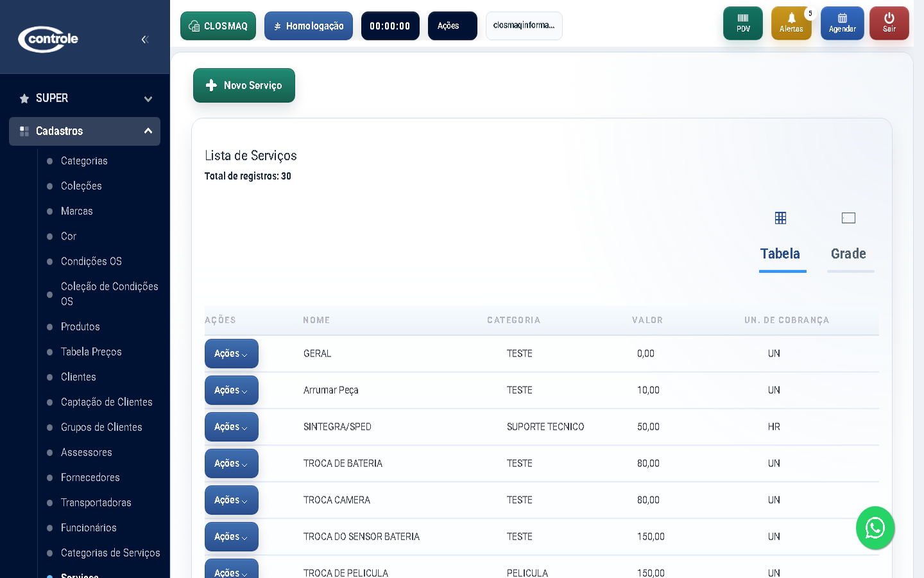Open the WhatsApp chat floating icon
Image resolution: width=924 pixels, height=578 pixels.
coord(875,528)
